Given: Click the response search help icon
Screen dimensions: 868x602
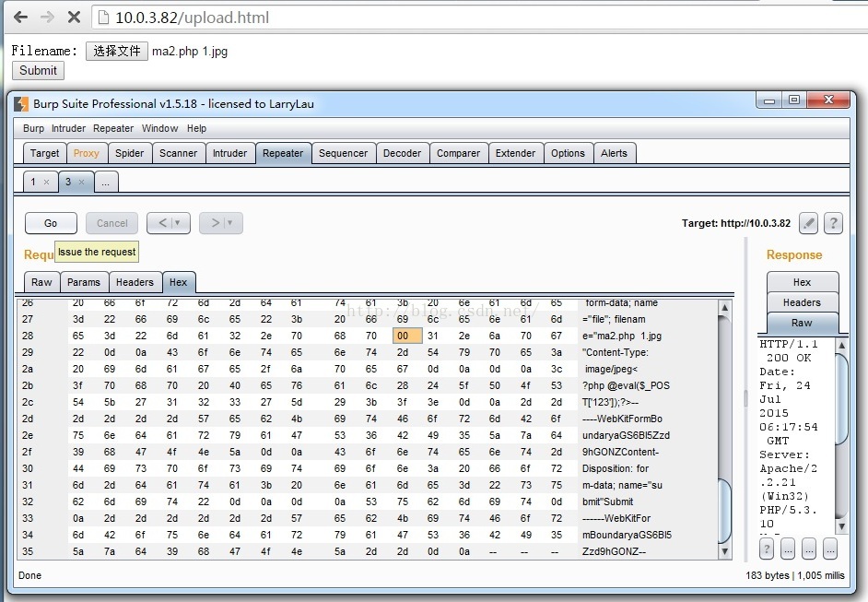Looking at the screenshot, I should (x=766, y=549).
